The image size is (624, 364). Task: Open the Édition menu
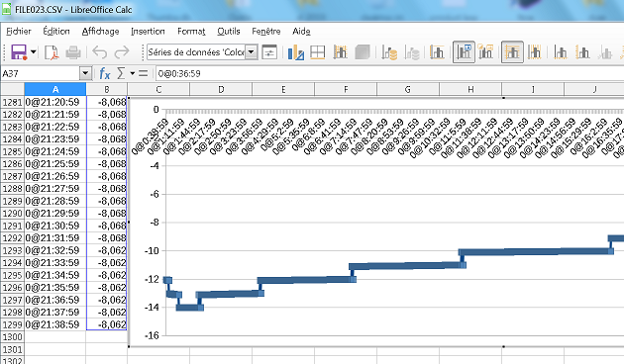tap(56, 31)
